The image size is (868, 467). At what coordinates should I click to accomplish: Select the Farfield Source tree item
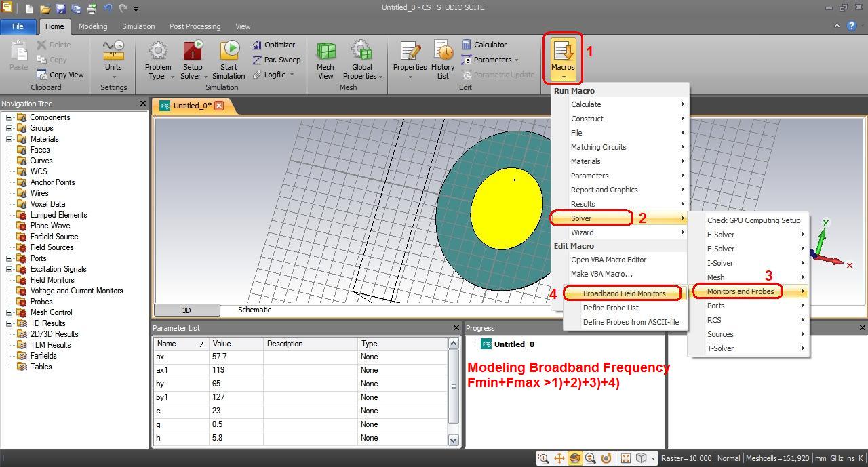tap(54, 237)
